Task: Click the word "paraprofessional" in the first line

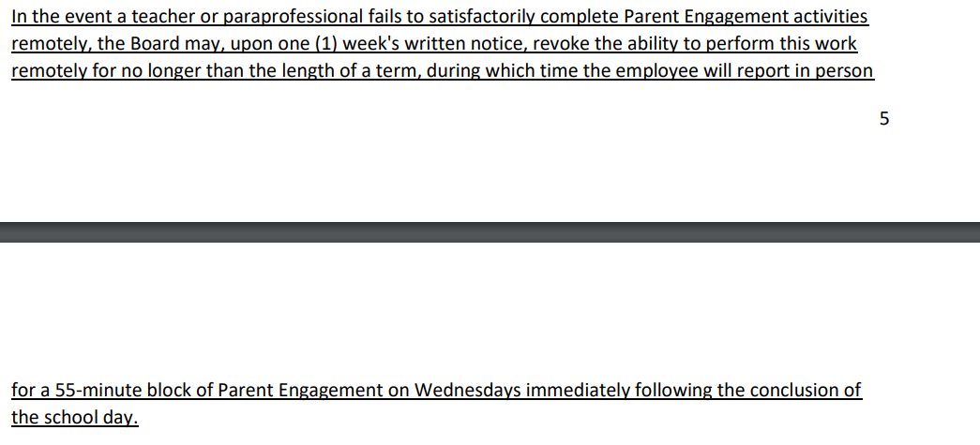Action: pos(286,18)
